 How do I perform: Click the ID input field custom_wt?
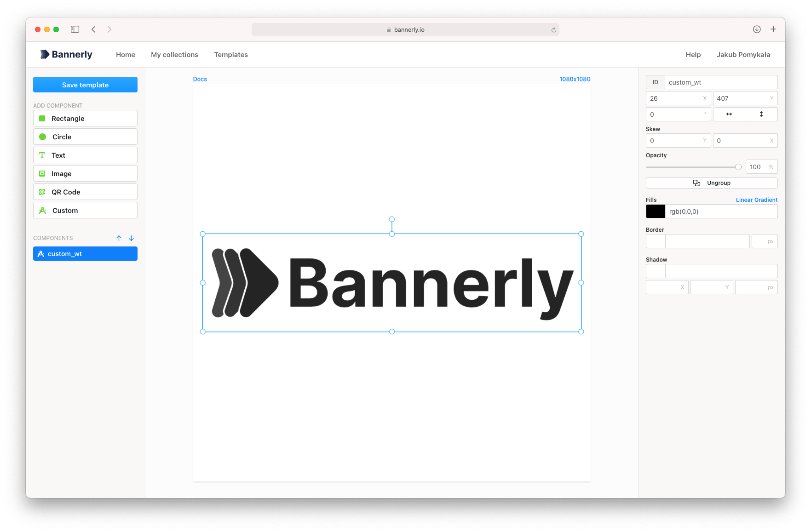click(x=721, y=82)
